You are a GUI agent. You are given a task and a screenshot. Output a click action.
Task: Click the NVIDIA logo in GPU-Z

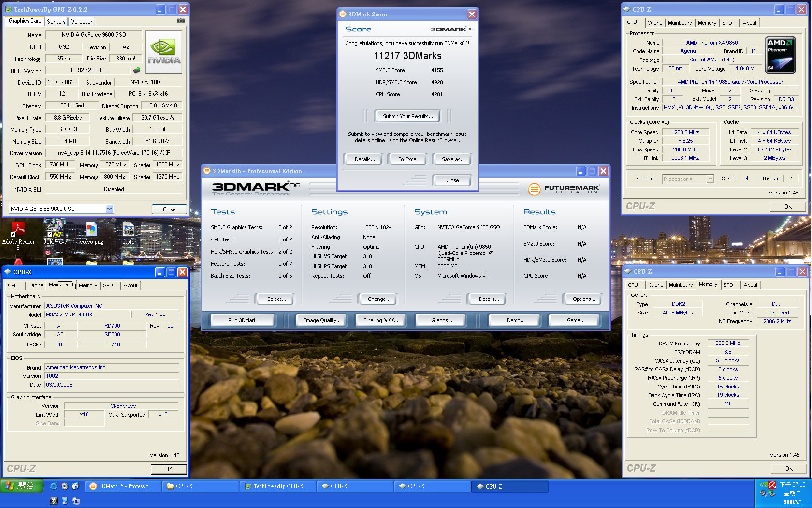[164, 52]
